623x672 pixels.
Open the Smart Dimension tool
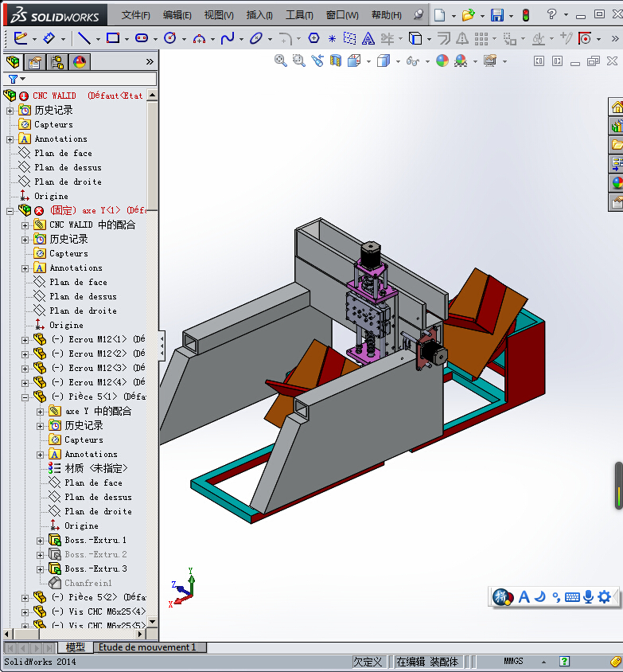[49, 38]
